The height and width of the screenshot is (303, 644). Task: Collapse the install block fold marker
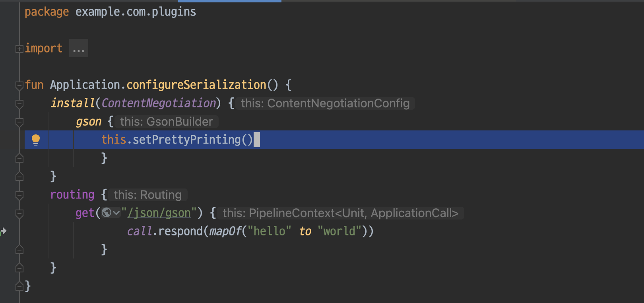pos(19,103)
